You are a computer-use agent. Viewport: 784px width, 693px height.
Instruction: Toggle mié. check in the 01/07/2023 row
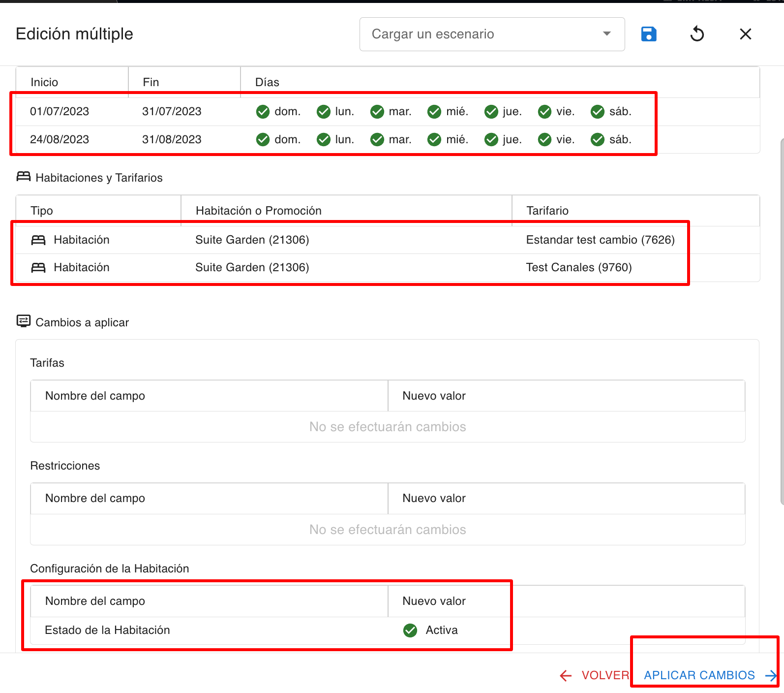[x=434, y=112]
